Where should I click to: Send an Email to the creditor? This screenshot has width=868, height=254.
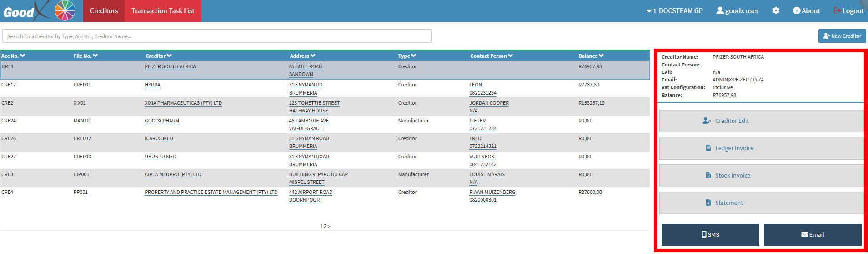point(812,234)
